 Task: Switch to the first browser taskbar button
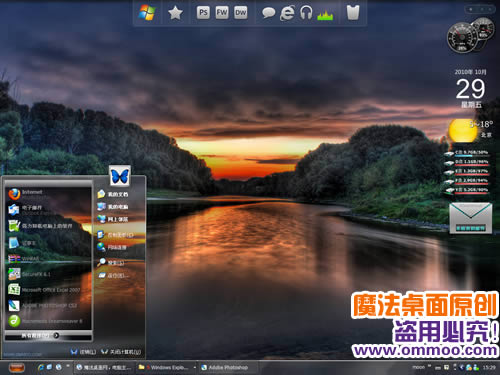click(104, 367)
